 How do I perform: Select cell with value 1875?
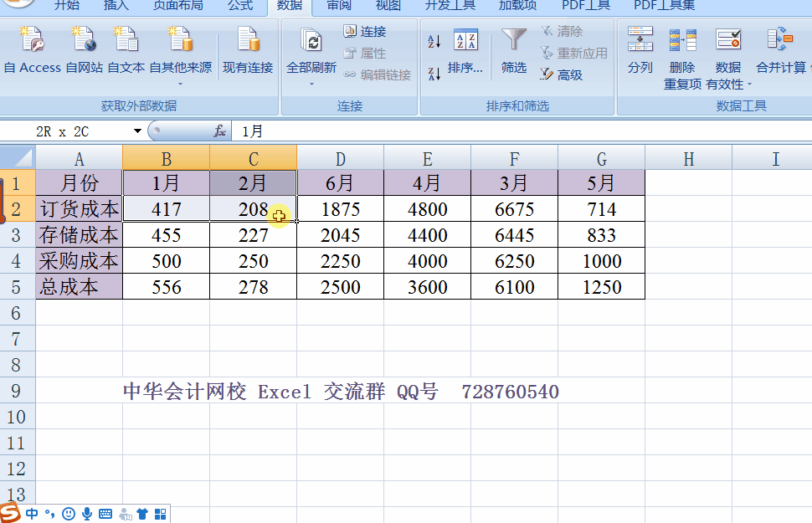pyautogui.click(x=340, y=209)
